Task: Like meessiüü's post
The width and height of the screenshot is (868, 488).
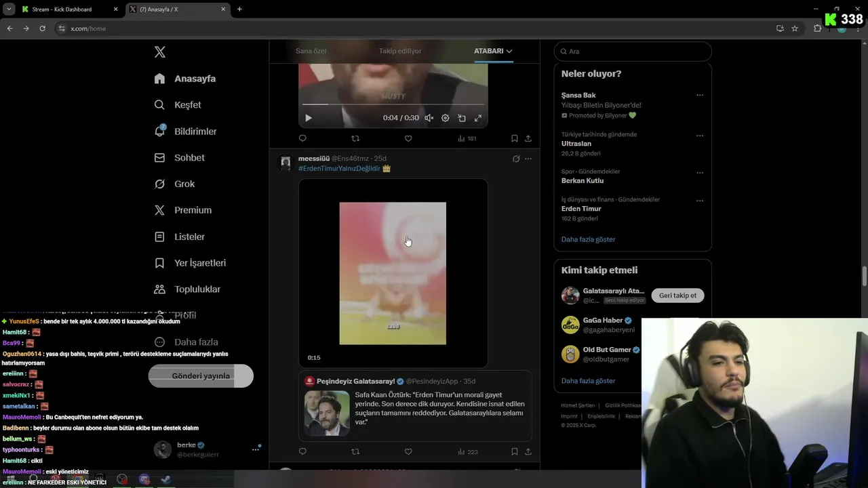Action: click(x=408, y=451)
